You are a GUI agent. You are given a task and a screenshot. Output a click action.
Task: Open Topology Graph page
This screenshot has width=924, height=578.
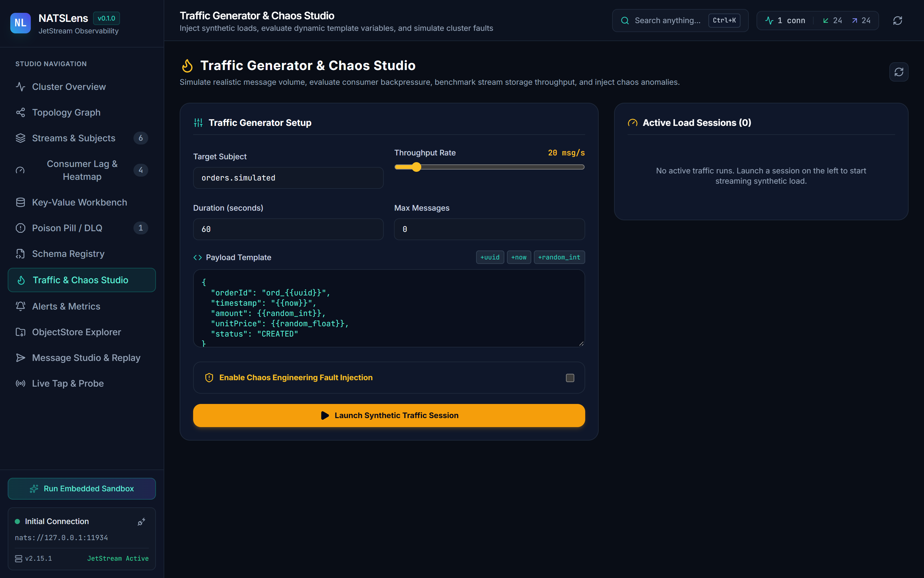82,112
